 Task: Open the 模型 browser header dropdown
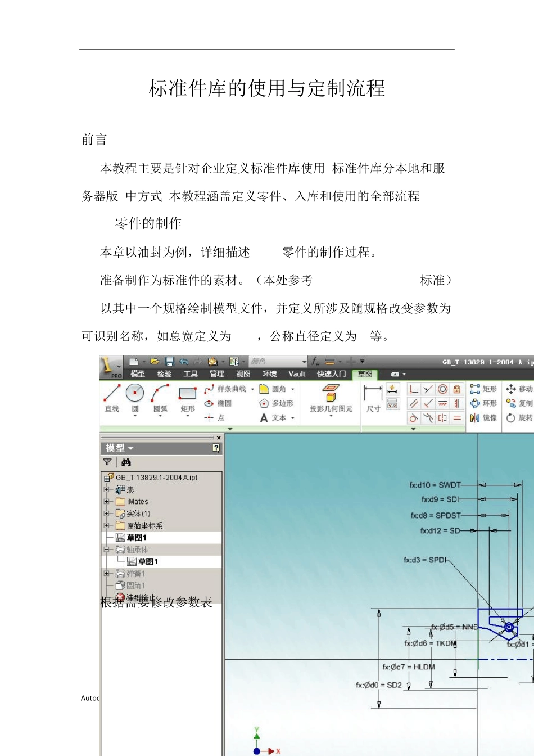coord(119,448)
